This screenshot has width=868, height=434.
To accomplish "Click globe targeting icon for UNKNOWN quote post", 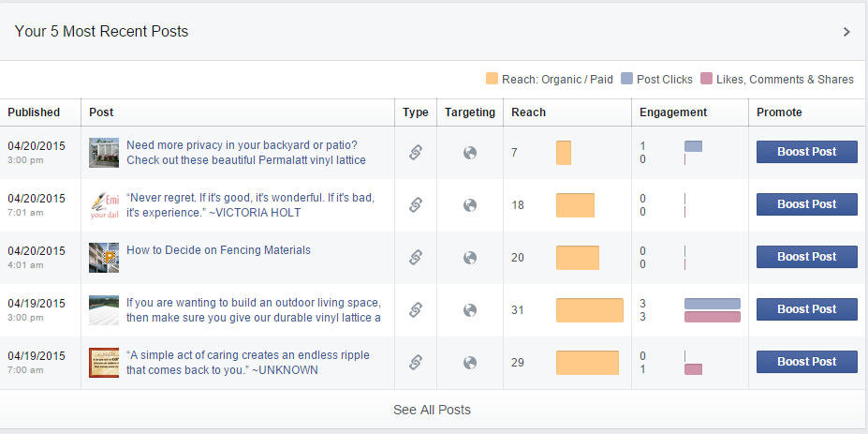I will [470, 363].
